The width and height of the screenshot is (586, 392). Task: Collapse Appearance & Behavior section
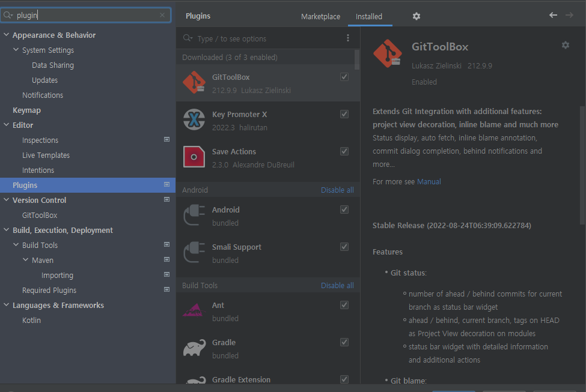click(x=7, y=35)
